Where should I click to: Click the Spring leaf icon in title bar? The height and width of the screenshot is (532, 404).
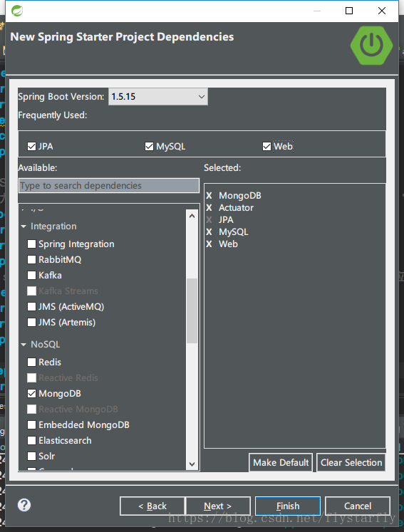point(17,11)
